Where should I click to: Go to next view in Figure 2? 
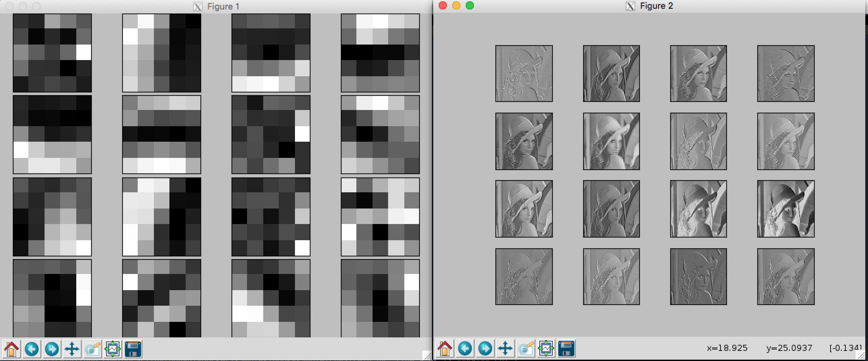click(x=485, y=348)
